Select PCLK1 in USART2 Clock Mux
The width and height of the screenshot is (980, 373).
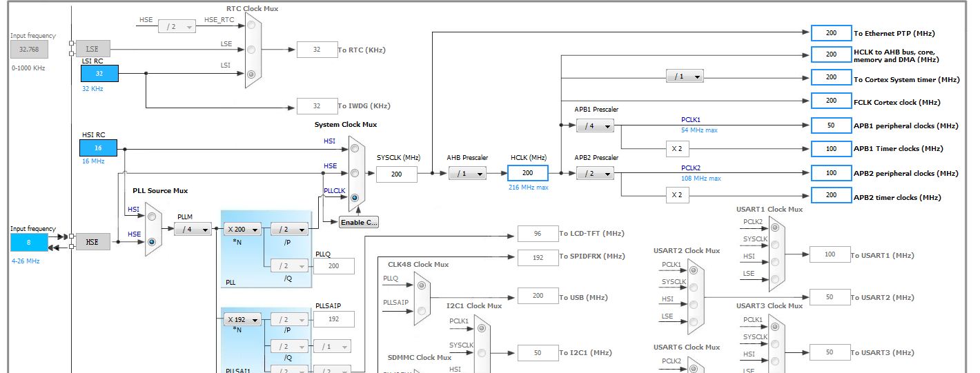[694, 271]
